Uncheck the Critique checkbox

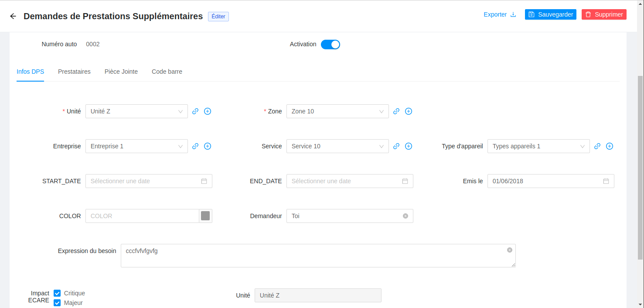pos(57,293)
